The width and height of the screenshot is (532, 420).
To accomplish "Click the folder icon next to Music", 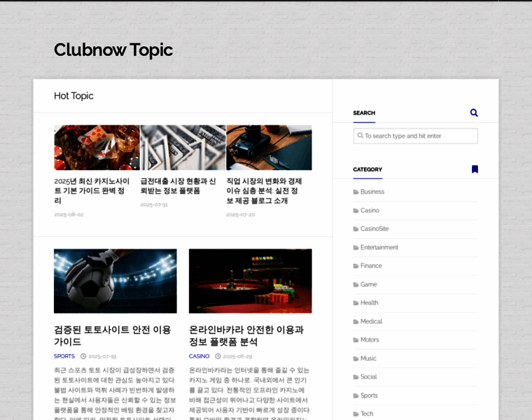I will [356, 358].
